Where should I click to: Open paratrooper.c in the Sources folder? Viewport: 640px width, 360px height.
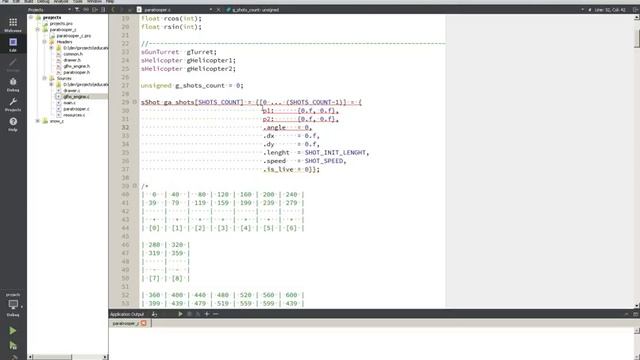76,109
